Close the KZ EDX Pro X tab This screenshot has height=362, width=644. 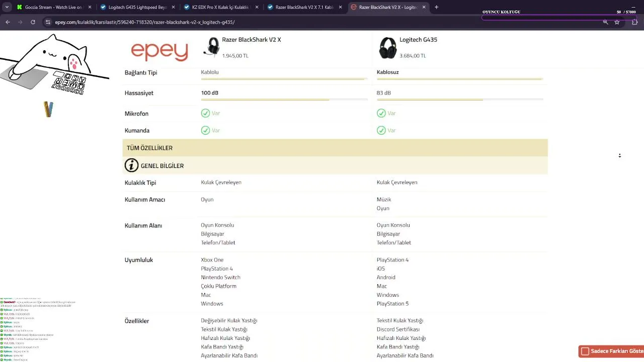(257, 7)
